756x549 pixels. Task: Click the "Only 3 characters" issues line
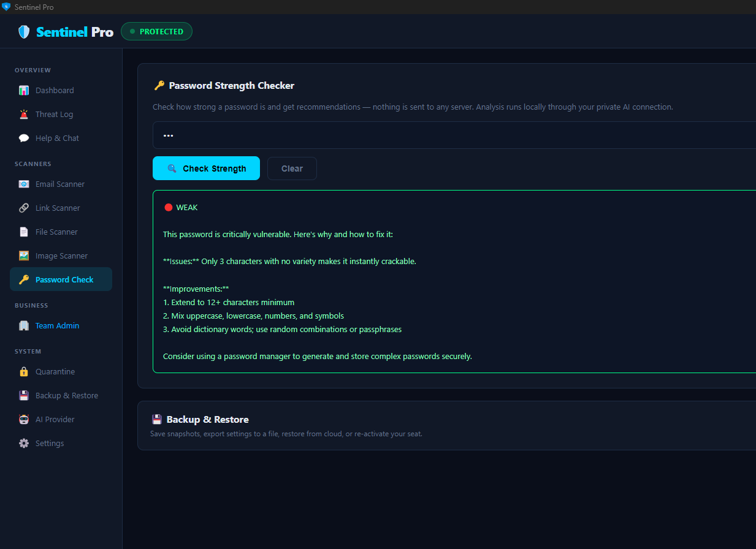click(289, 262)
